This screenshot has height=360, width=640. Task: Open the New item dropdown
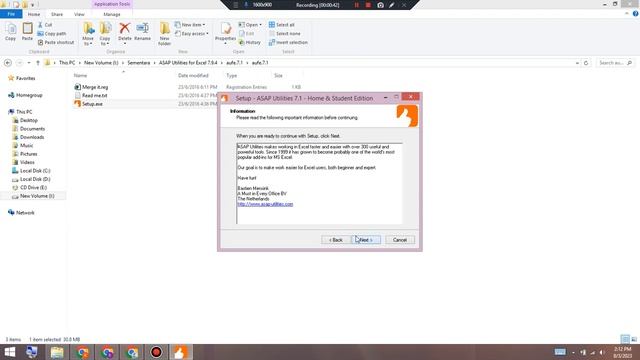[x=190, y=25]
